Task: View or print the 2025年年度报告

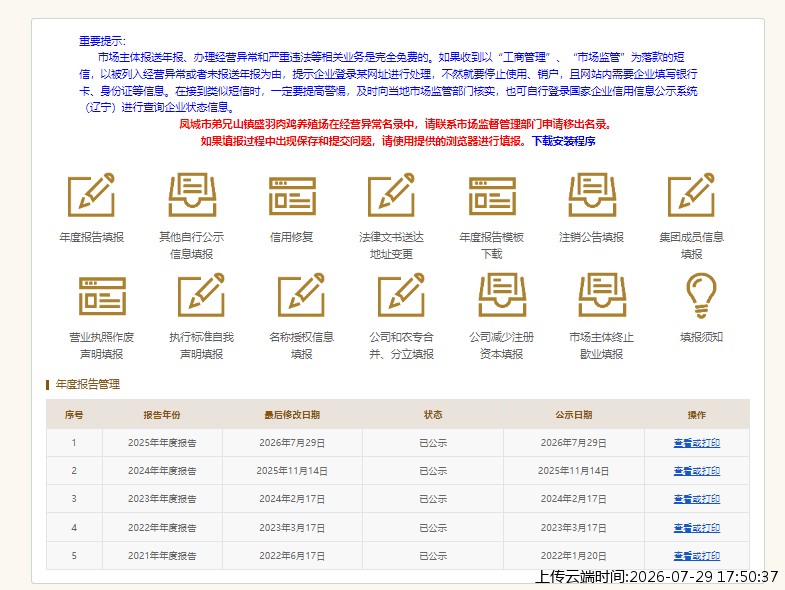Action: [696, 443]
